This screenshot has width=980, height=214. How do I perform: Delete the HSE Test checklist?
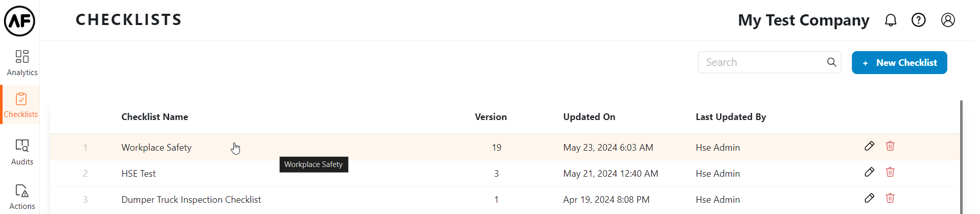coord(890,172)
